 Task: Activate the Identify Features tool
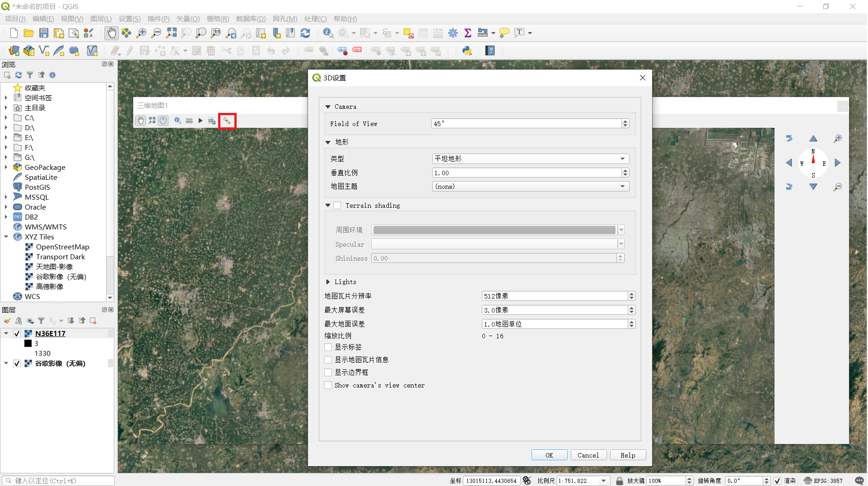coord(328,33)
